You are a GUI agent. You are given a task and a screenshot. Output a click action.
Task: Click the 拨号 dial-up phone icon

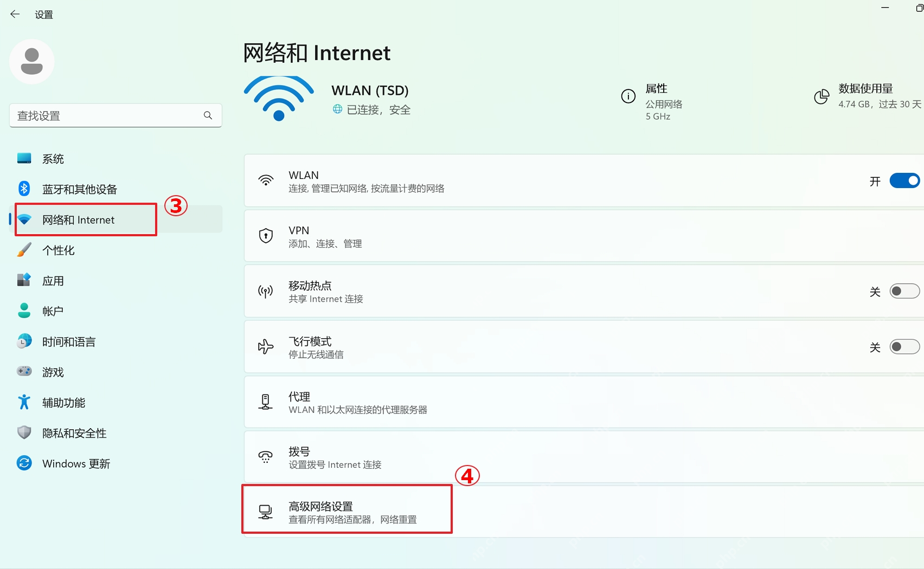pyautogui.click(x=265, y=457)
